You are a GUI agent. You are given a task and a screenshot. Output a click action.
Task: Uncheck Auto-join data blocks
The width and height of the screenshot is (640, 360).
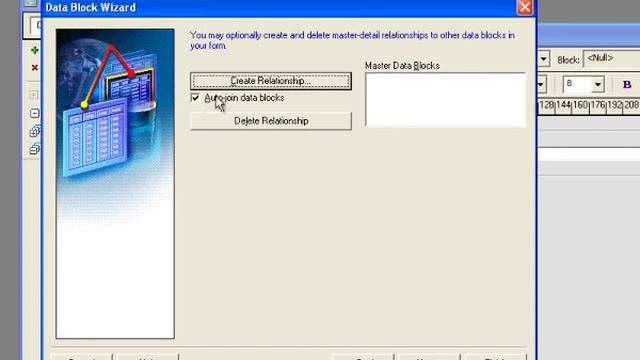point(195,98)
